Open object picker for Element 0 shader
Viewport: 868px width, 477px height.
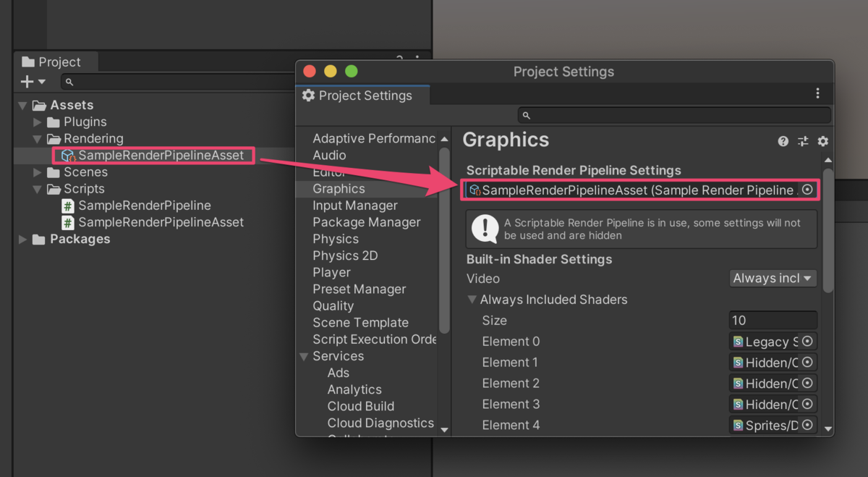(x=808, y=342)
